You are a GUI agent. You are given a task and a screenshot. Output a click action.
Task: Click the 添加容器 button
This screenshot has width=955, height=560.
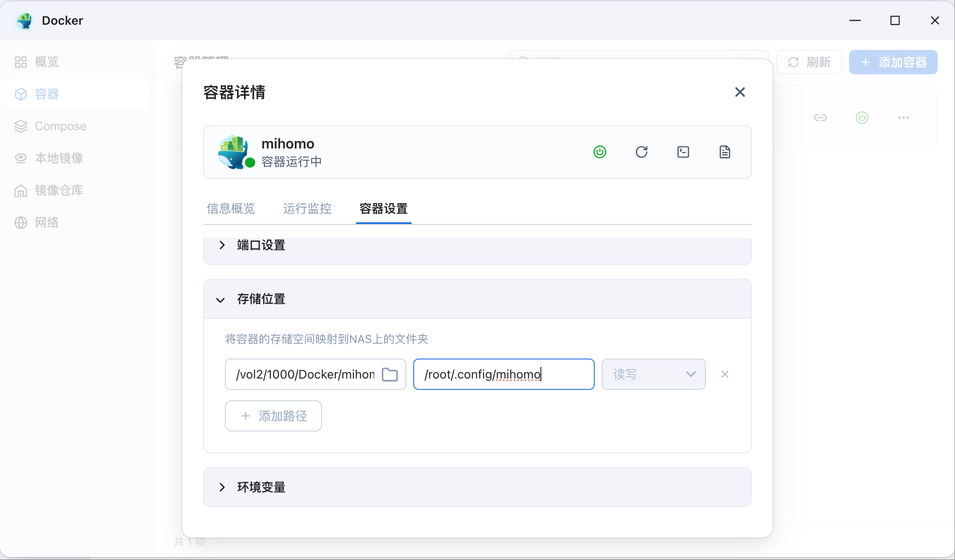893,62
